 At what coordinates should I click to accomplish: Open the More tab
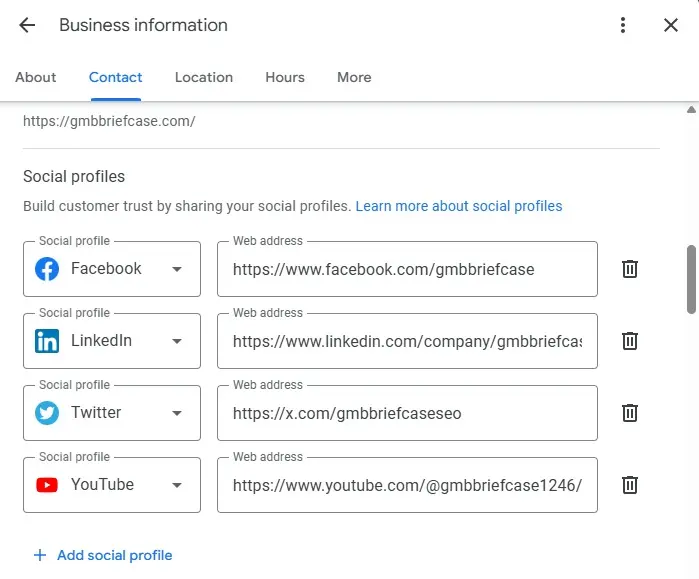point(354,77)
